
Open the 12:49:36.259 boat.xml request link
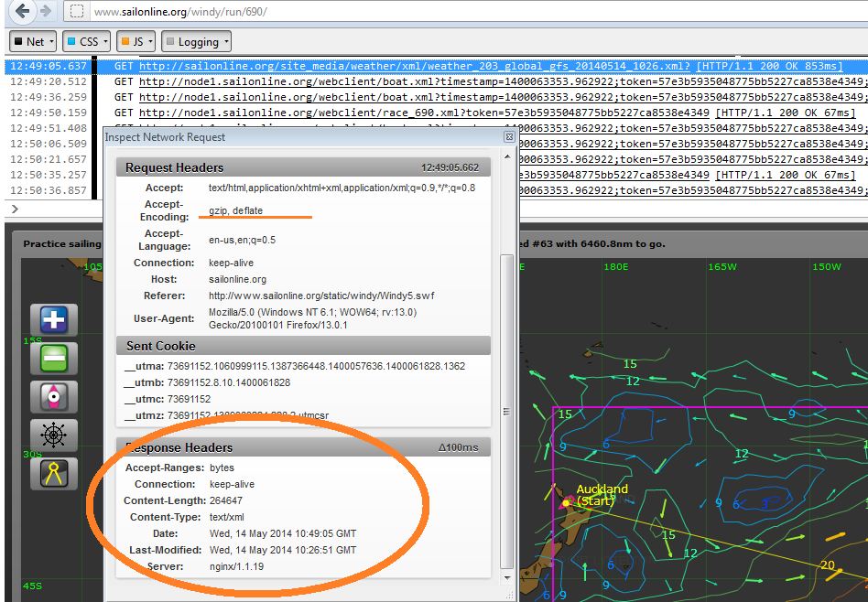[503, 97]
